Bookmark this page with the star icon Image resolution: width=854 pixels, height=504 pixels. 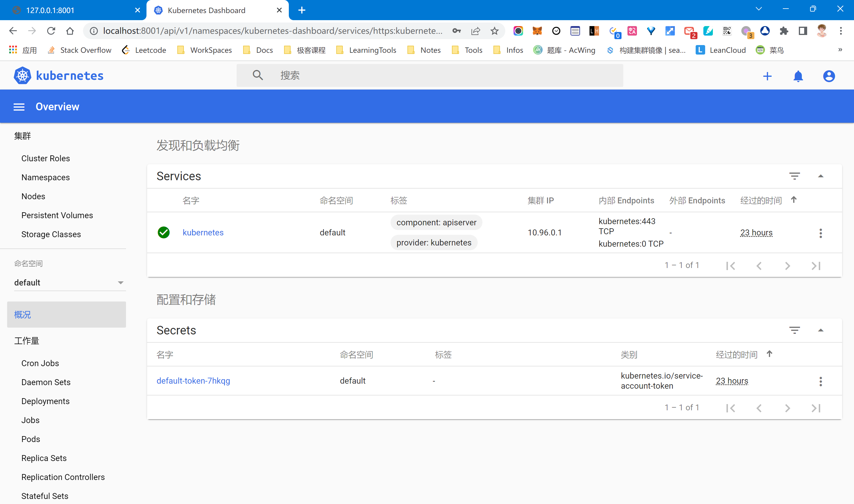pyautogui.click(x=495, y=31)
